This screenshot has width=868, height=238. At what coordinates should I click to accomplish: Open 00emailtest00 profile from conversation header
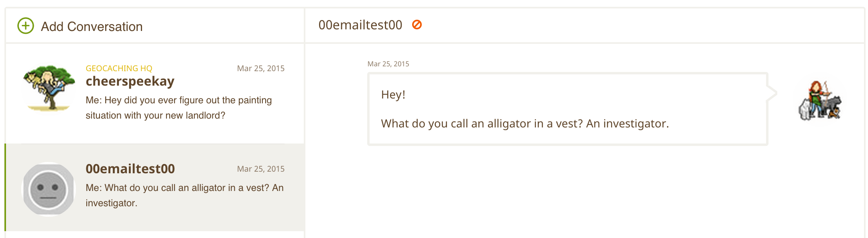click(360, 25)
